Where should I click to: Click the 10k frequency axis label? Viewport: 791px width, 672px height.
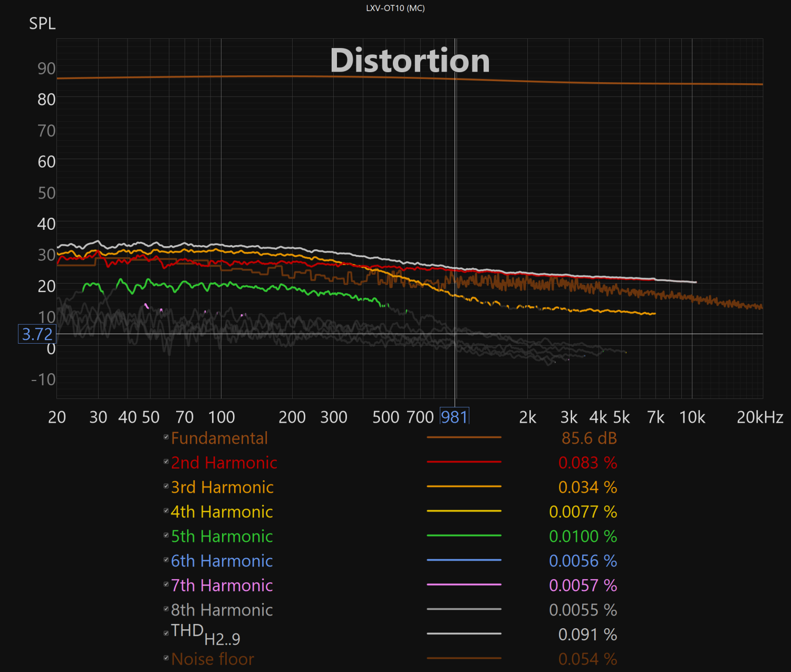[x=692, y=417]
